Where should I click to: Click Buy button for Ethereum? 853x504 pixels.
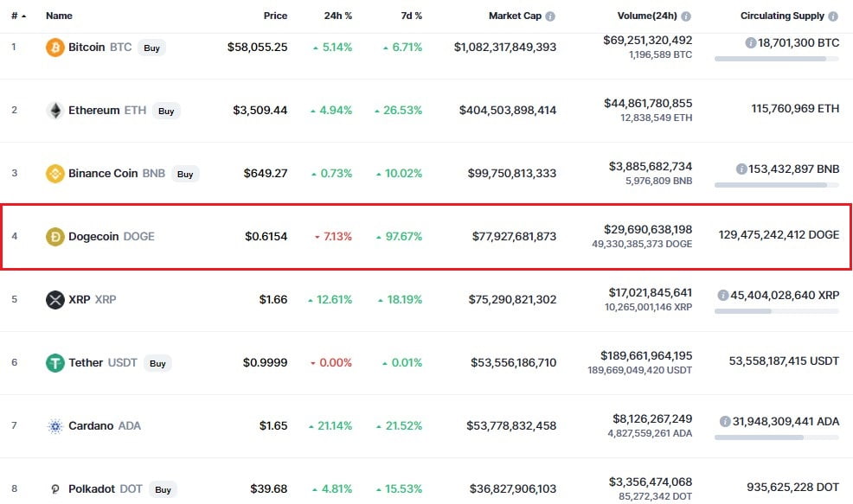tap(166, 111)
